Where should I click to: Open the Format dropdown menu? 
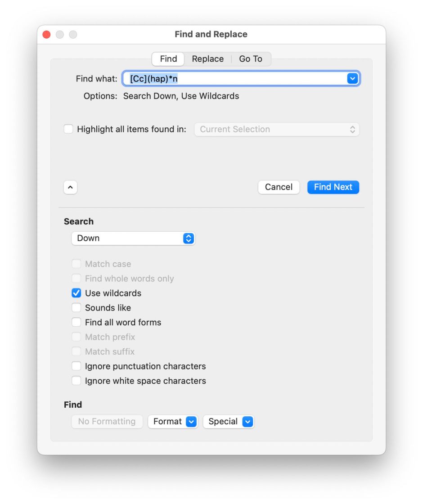coord(173,422)
